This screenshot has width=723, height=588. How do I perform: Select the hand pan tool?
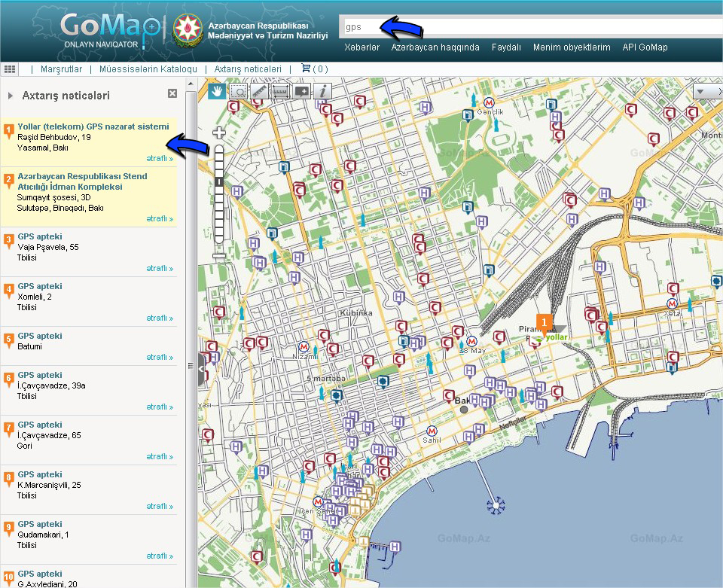[x=218, y=91]
